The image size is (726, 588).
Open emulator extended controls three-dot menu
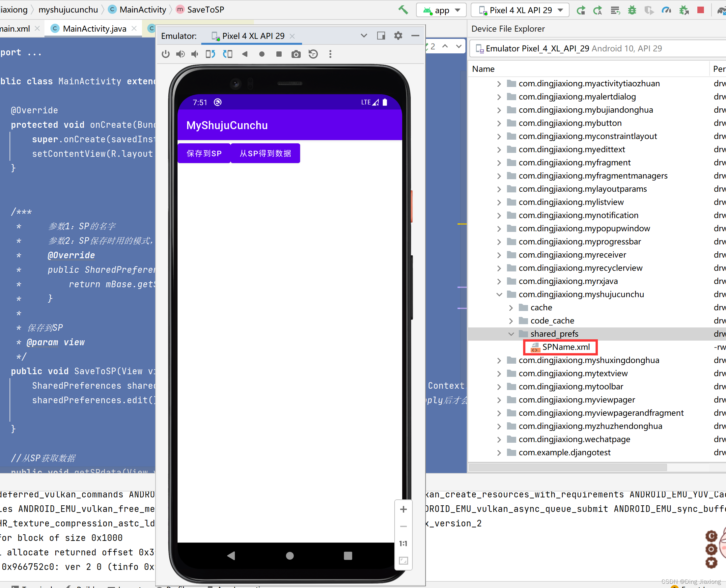pos(330,54)
